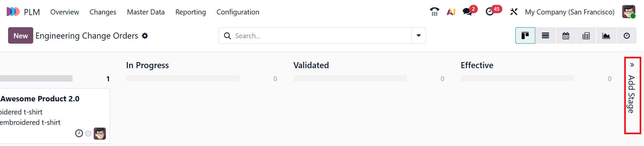
Task: Click the New button
Action: click(20, 36)
